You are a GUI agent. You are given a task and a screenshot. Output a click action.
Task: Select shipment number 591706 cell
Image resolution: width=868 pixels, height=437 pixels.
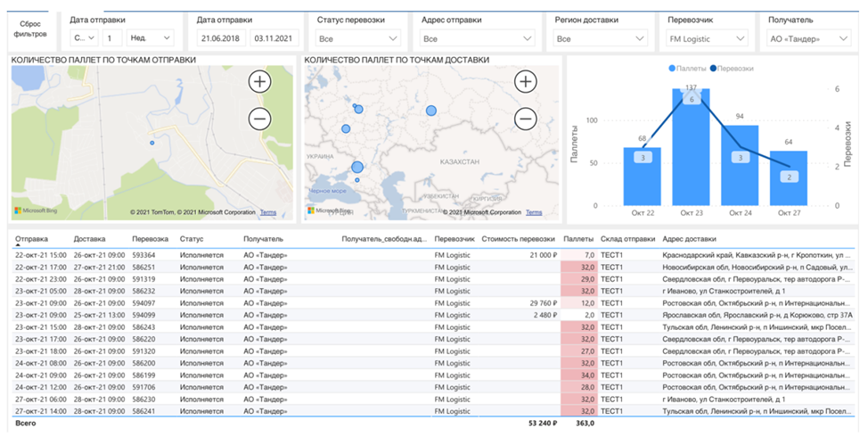click(144, 387)
